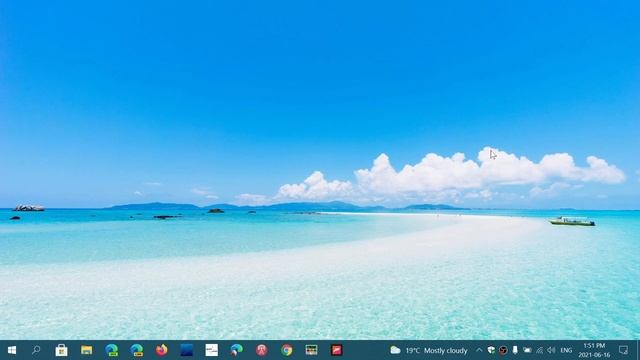640x360 pixels.
Task: Launch Microsoft Store from taskbar
Action: tap(61, 350)
